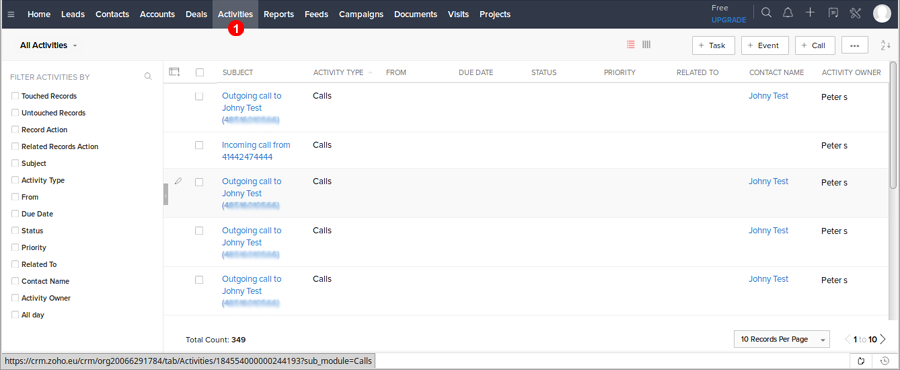The width and height of the screenshot is (900, 370).
Task: Open the calendar notes icon in header
Action: coord(833,13)
